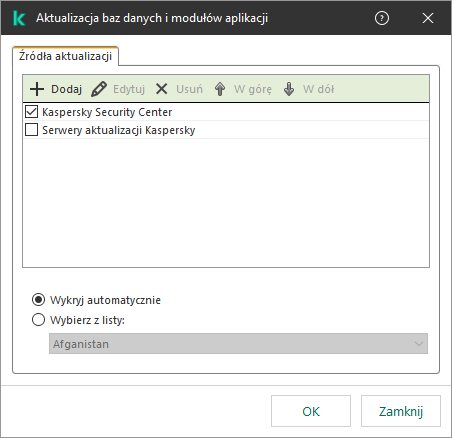
Task: Click the plus icon to add a source
Action: click(x=37, y=89)
